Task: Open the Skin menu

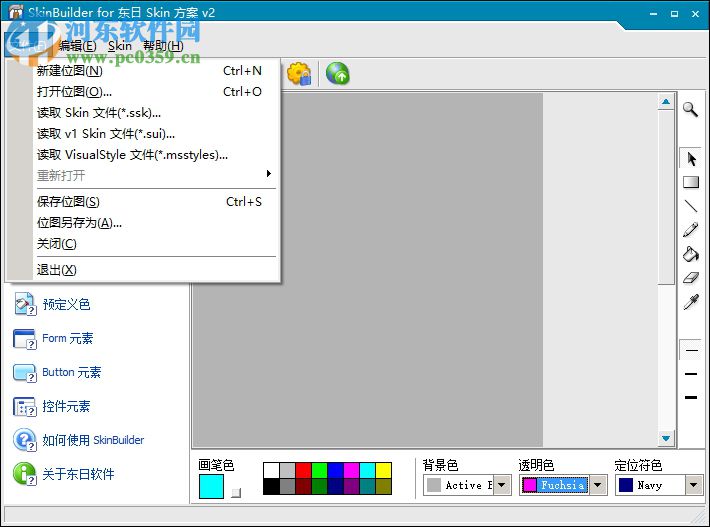Action: coord(120,46)
